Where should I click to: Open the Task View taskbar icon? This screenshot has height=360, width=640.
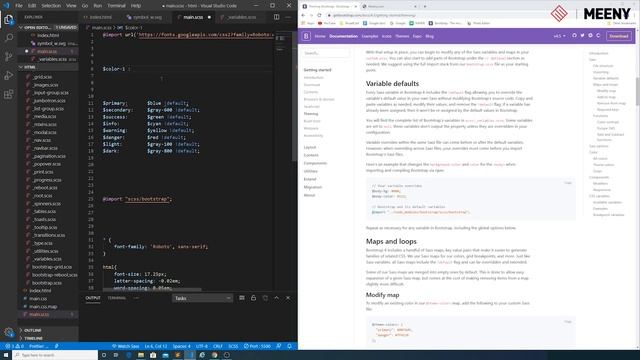[x=116, y=355]
